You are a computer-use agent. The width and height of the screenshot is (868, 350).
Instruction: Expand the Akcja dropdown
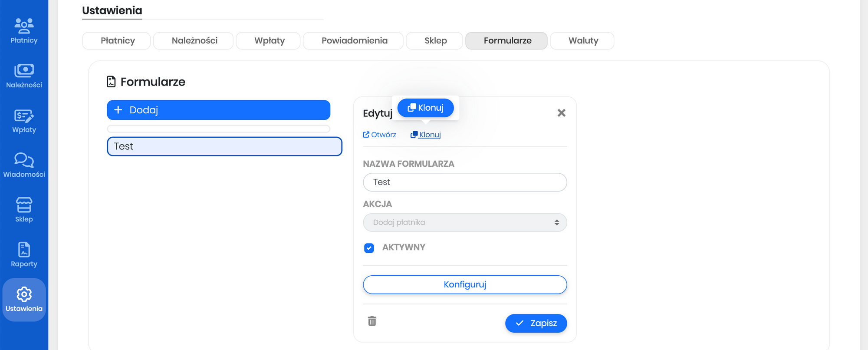pyautogui.click(x=465, y=222)
